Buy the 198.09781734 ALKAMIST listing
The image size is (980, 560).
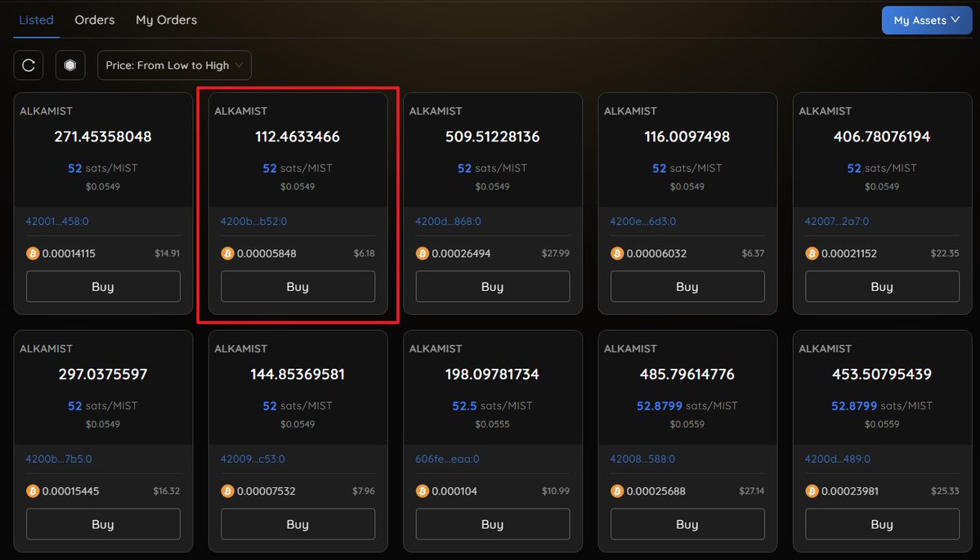pos(493,524)
